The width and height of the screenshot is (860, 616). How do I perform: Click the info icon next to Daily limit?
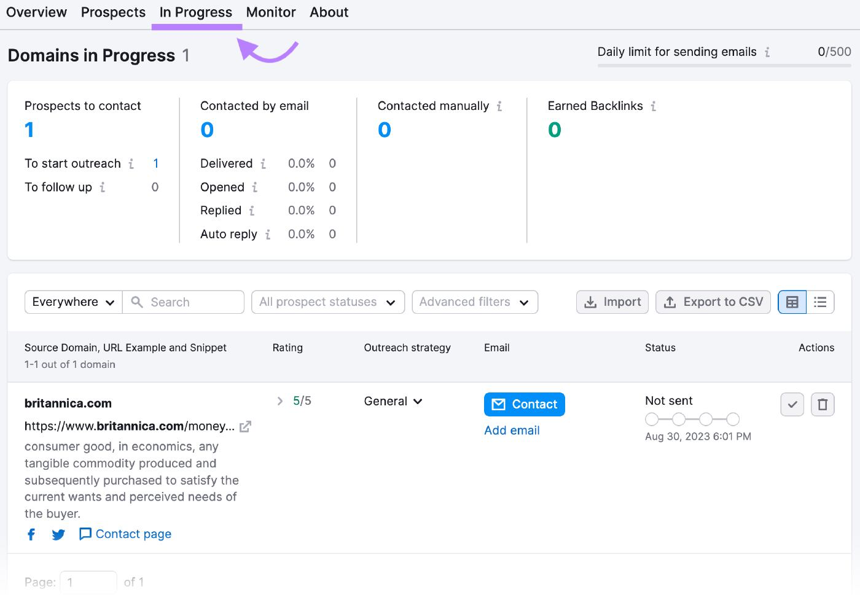click(x=767, y=53)
